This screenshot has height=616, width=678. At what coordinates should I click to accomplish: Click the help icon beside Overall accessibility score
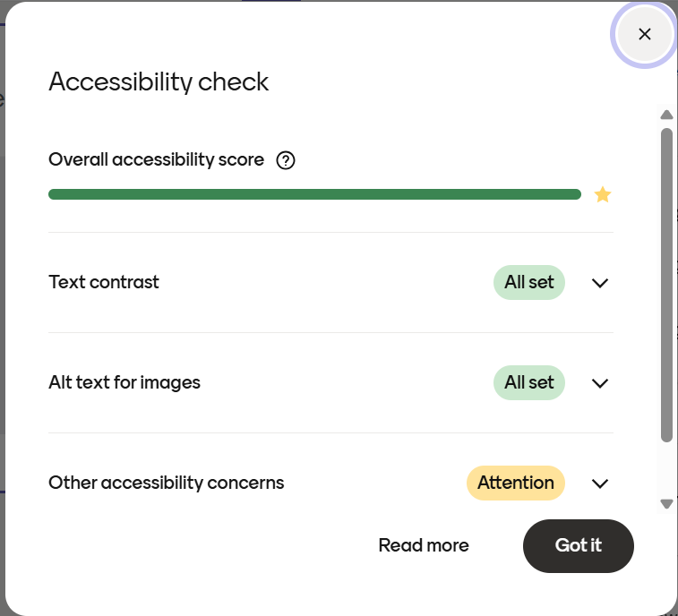pos(286,160)
